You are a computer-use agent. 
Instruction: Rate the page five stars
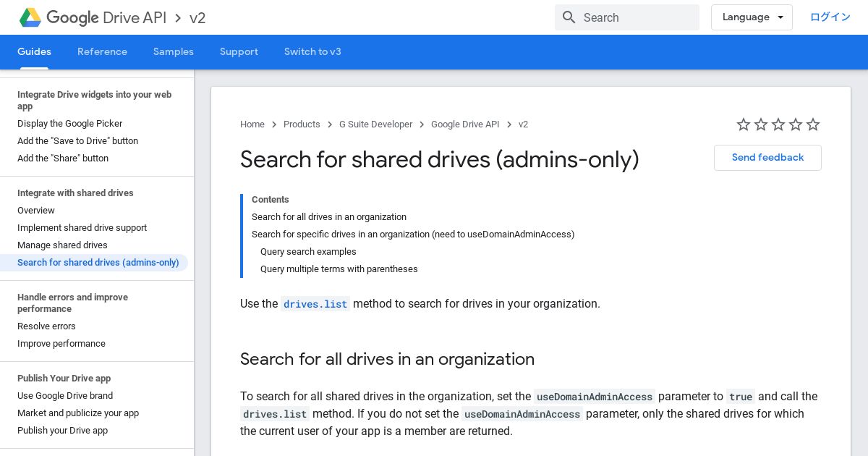tap(813, 124)
